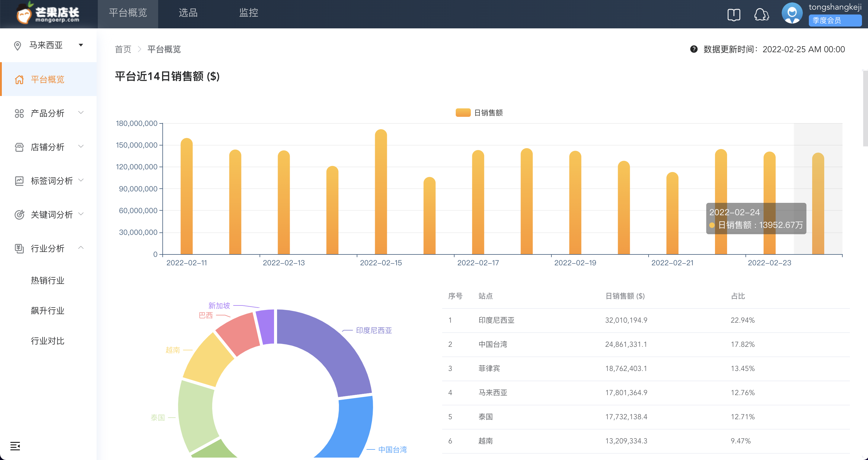868x460 pixels.
Task: Click value 17,732,138.4 in table
Action: click(x=626, y=417)
